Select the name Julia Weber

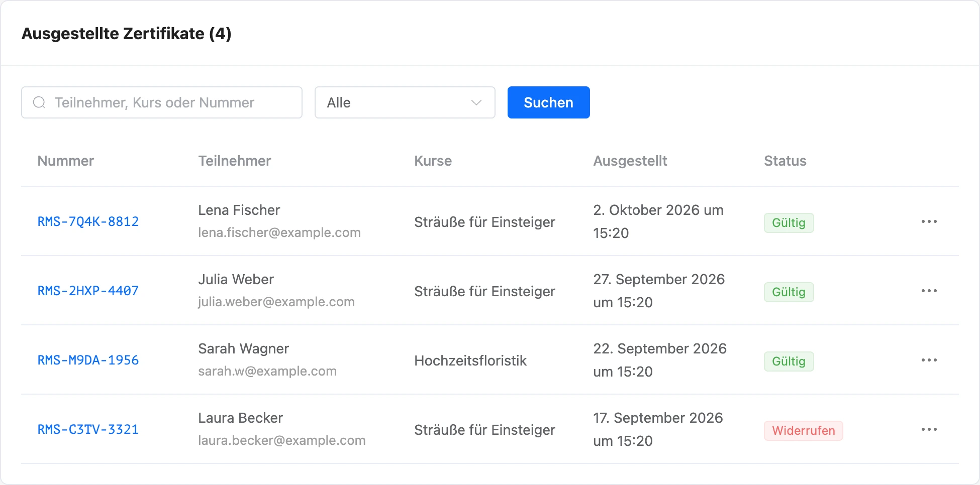pyautogui.click(x=236, y=279)
